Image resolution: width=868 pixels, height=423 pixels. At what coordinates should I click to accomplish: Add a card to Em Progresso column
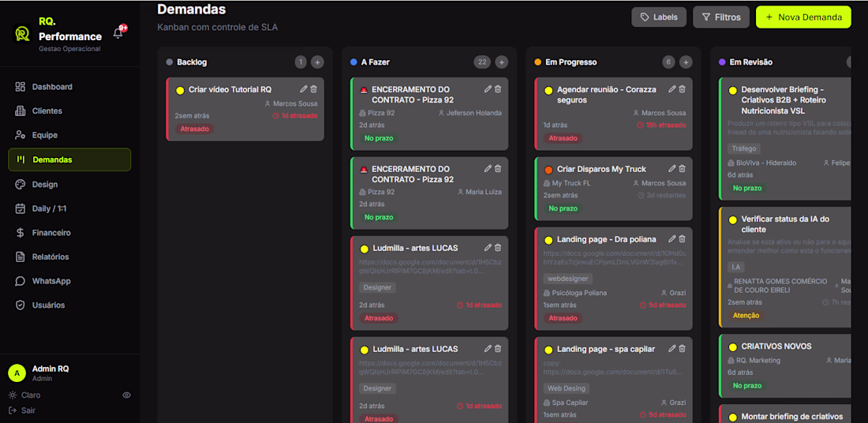686,62
